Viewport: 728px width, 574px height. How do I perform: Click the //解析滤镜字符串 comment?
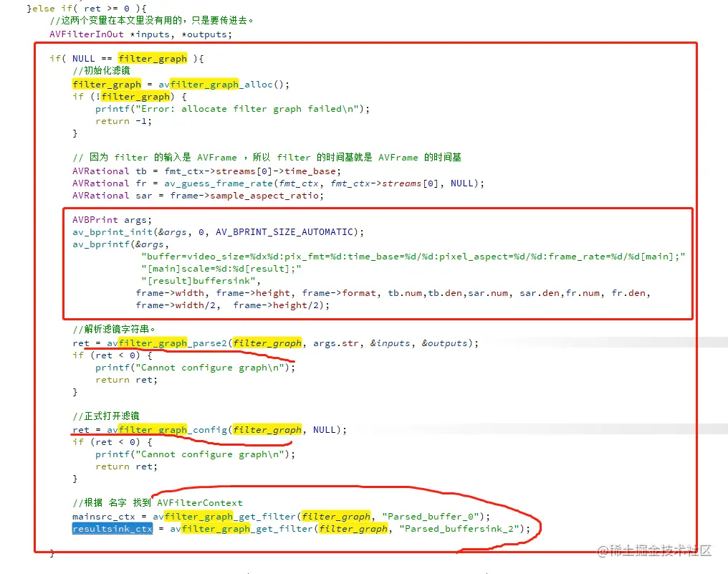pos(114,329)
